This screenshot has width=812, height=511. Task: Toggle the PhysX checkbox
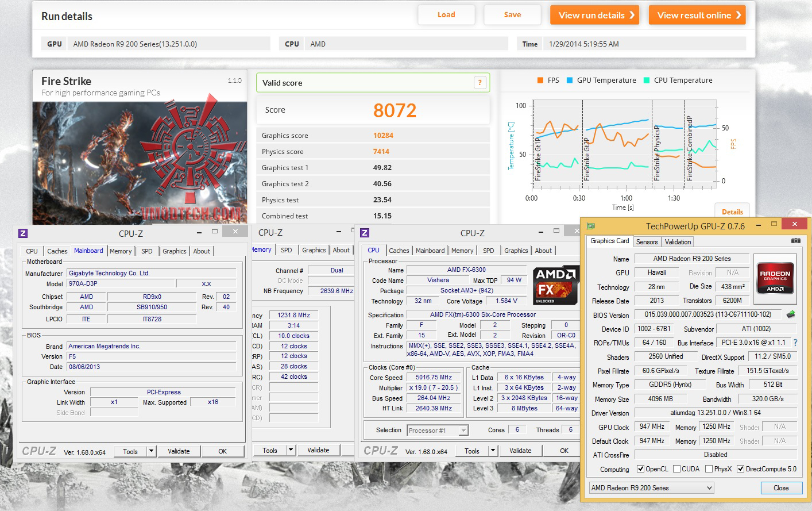[709, 469]
